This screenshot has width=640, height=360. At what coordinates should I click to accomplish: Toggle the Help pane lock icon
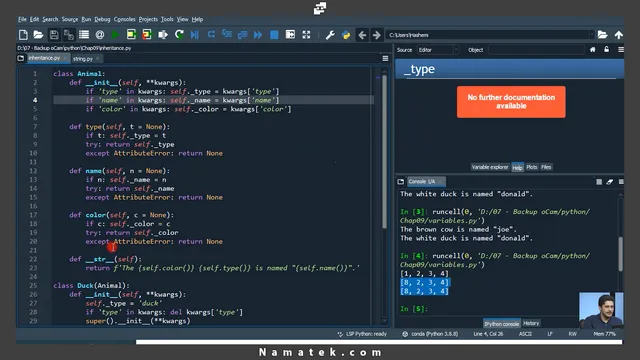[607, 49]
